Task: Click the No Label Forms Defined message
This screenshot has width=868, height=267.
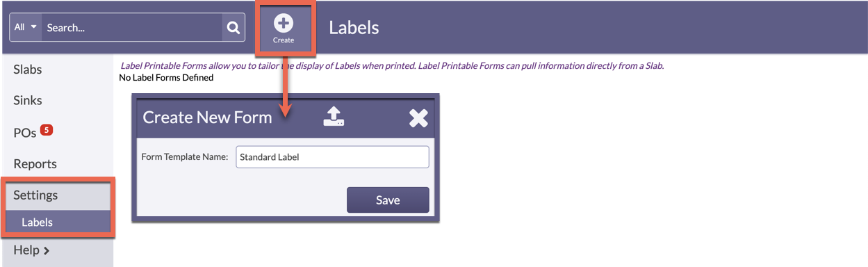Action: click(166, 78)
